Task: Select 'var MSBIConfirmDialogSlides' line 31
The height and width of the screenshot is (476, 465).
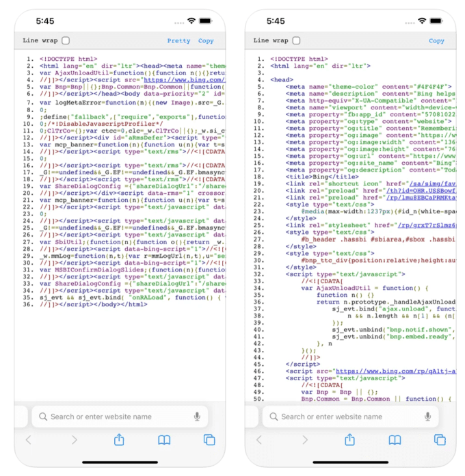Action: [133, 270]
